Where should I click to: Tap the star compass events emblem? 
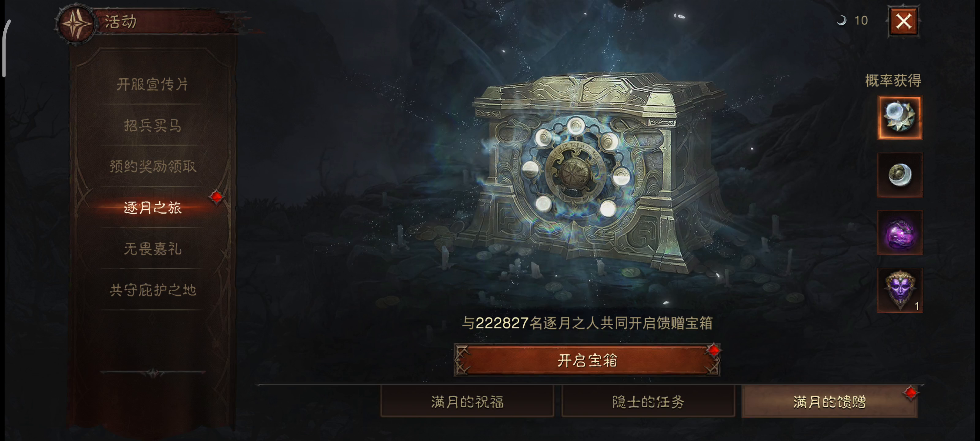pos(77,24)
